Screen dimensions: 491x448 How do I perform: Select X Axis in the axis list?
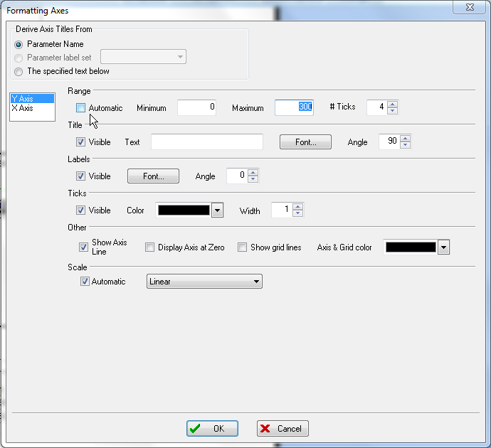click(32, 108)
